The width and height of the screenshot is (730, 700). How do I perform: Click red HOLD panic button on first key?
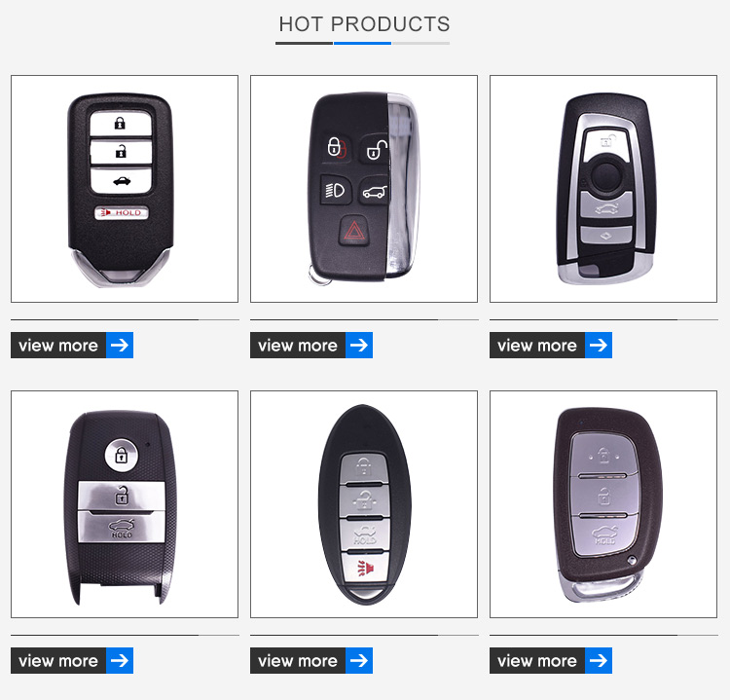point(122,213)
